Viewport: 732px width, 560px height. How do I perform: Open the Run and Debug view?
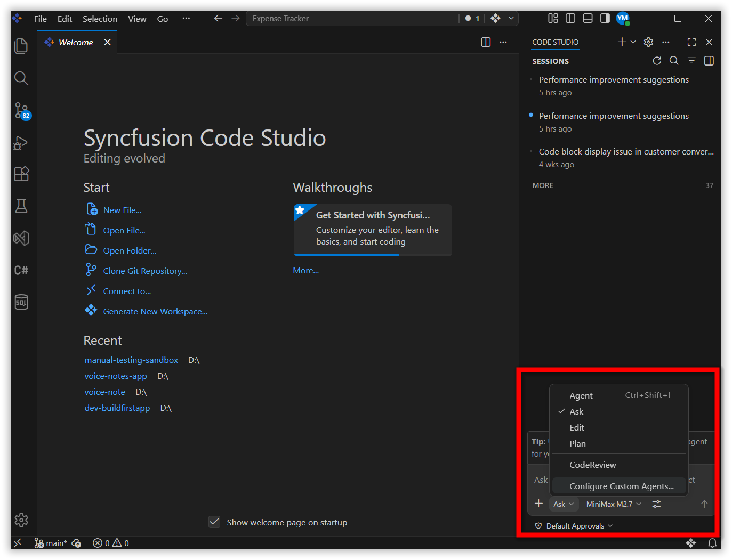[21, 143]
